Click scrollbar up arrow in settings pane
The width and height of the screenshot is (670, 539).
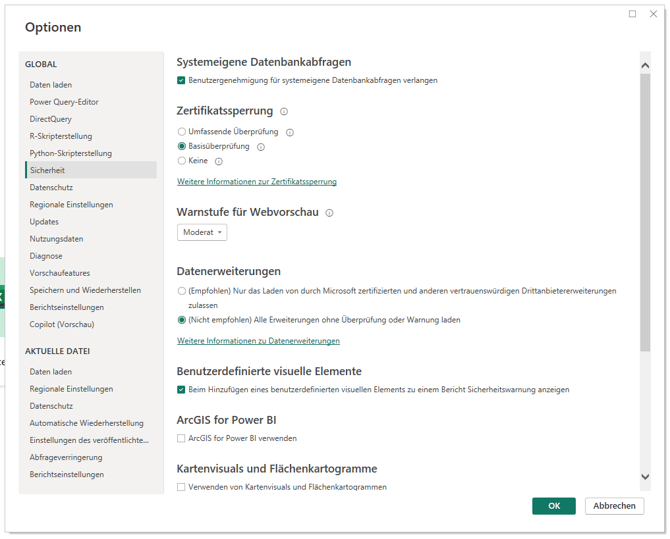click(x=645, y=66)
